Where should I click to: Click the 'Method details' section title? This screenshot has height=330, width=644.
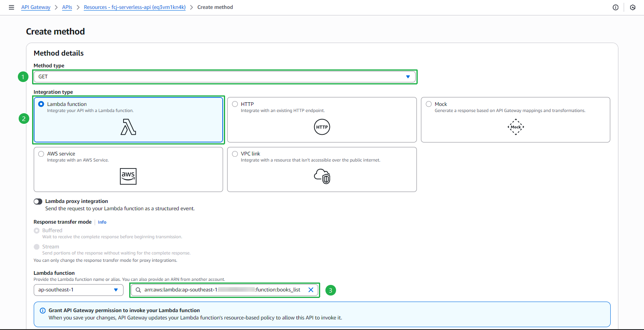coord(59,53)
